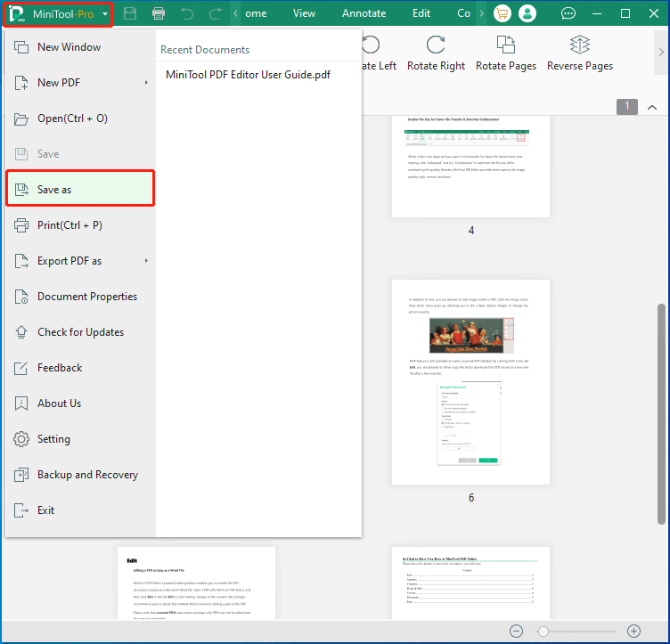The width and height of the screenshot is (670, 644).
Task: Click Rotate Right tool icon
Action: (436, 45)
